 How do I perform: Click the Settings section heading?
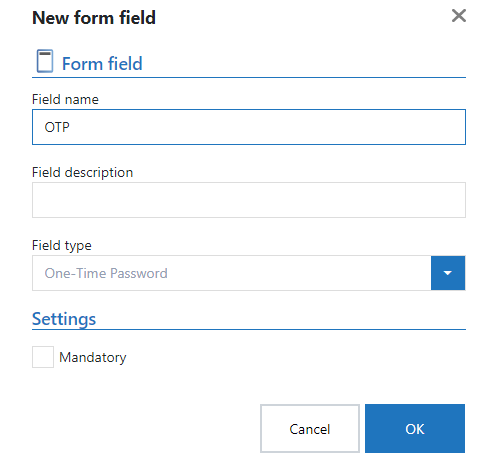(x=64, y=319)
